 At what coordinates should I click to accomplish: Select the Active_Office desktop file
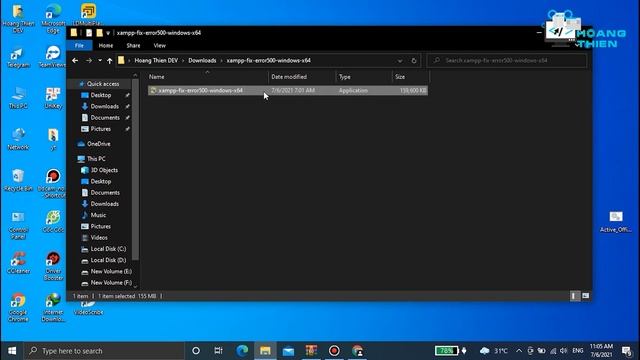click(x=616, y=222)
